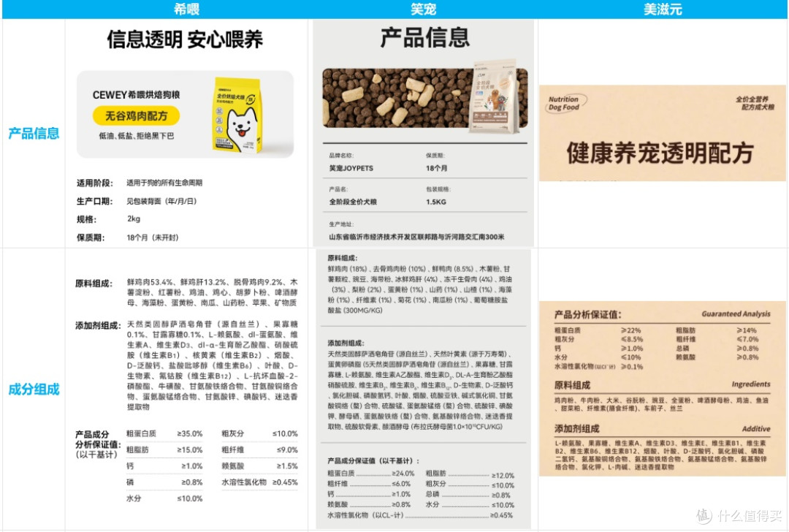Select the "≤9.0%" crude fiber value
789x532 pixels.
(287, 450)
